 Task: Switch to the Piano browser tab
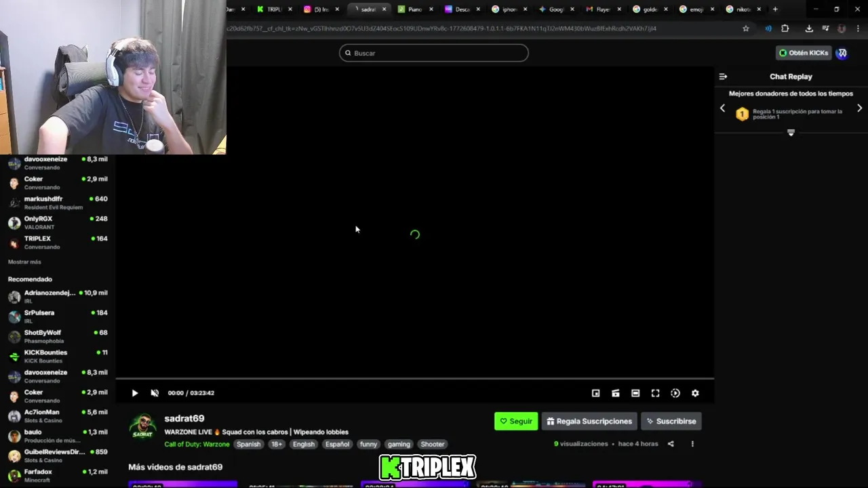(414, 9)
